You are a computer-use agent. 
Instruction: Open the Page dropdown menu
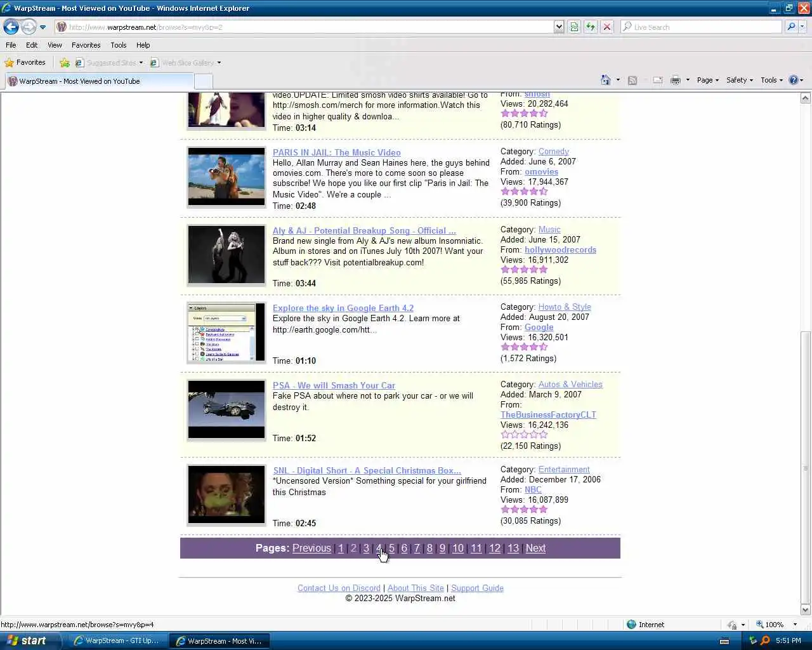(x=707, y=80)
